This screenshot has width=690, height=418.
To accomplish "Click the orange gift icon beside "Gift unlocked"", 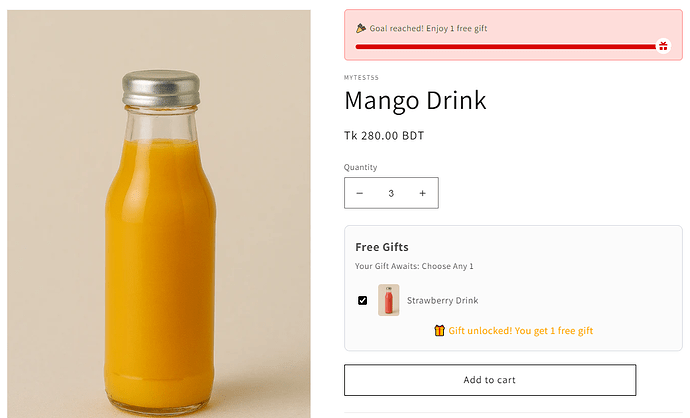I will [x=439, y=330].
